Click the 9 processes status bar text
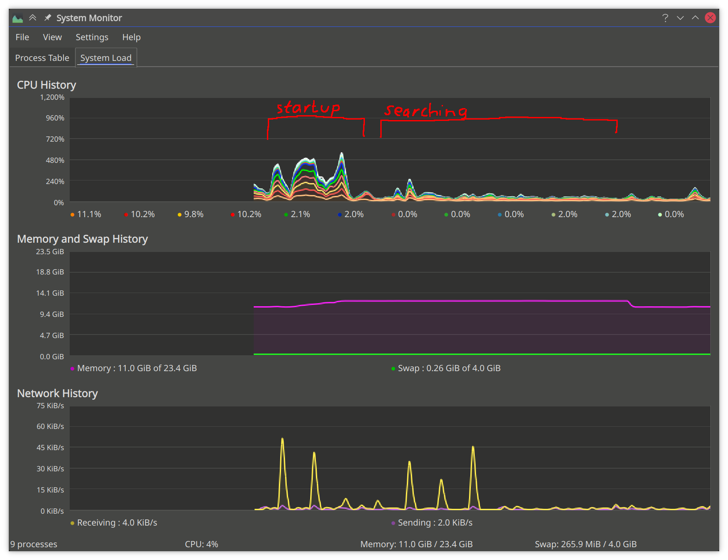Image resolution: width=728 pixels, height=560 pixels. click(34, 544)
